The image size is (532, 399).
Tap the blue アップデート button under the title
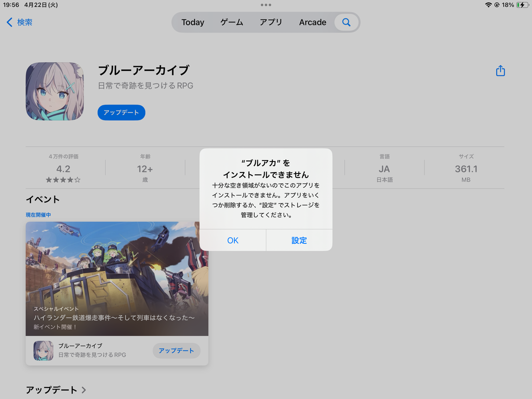pos(122,112)
